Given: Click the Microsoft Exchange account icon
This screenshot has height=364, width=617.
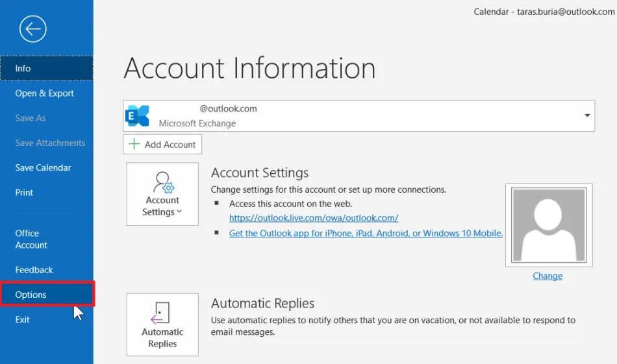Looking at the screenshot, I should (138, 116).
